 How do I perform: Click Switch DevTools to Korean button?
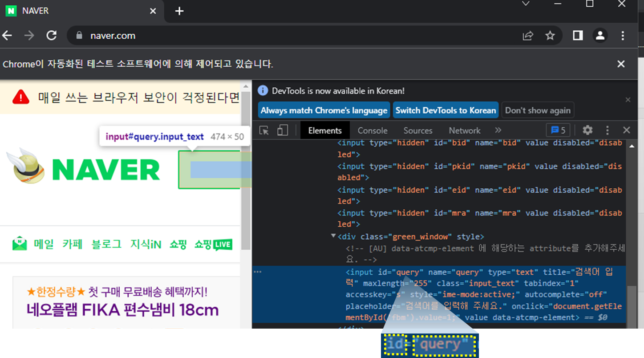click(446, 110)
